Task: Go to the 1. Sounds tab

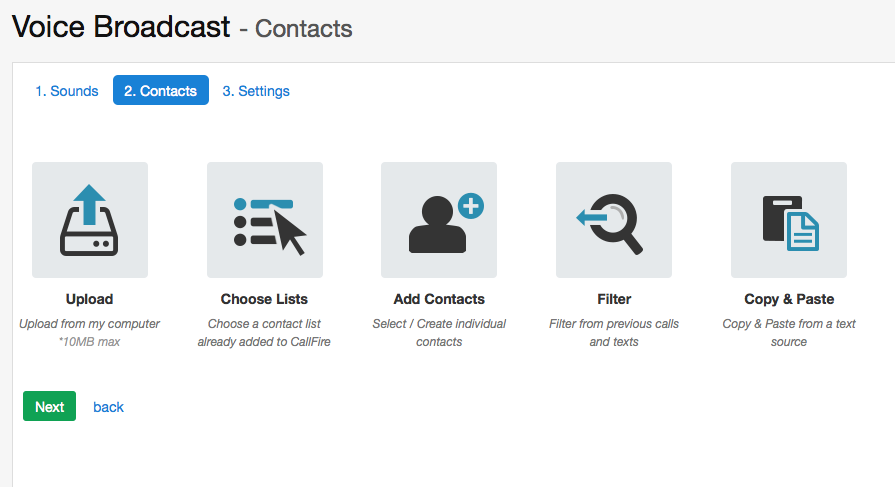Action: point(67,91)
